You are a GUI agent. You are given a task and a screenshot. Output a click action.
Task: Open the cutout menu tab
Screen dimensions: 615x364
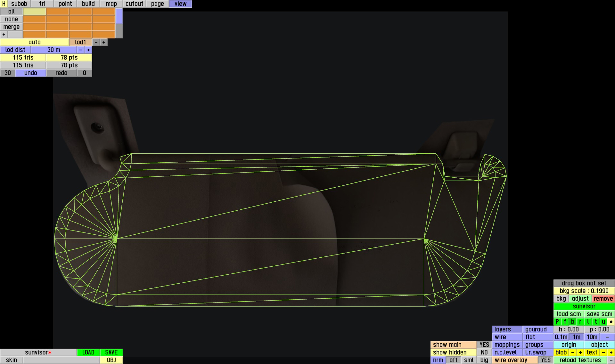pos(134,4)
